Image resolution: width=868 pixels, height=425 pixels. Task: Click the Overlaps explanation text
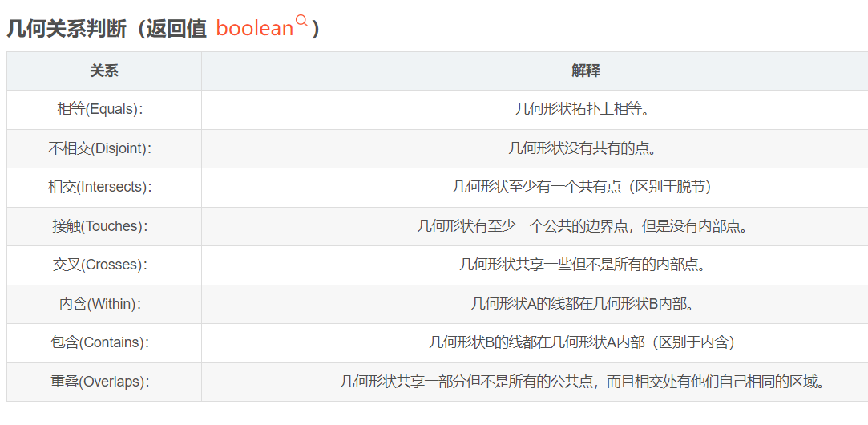582,382
